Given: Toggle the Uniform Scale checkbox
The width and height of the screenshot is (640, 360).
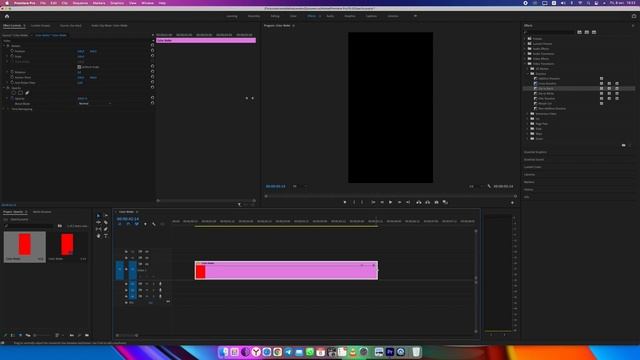Looking at the screenshot, I should click(79, 67).
